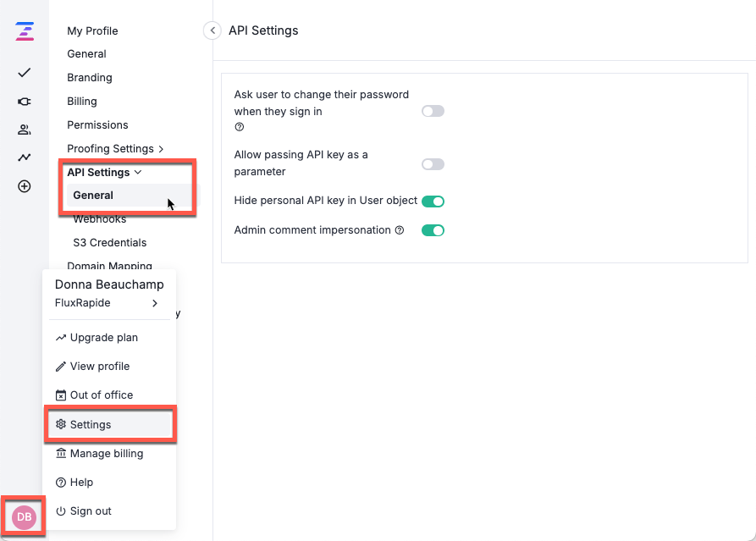Turn off Admin comment impersonation
The width and height of the screenshot is (756, 541).
(433, 229)
